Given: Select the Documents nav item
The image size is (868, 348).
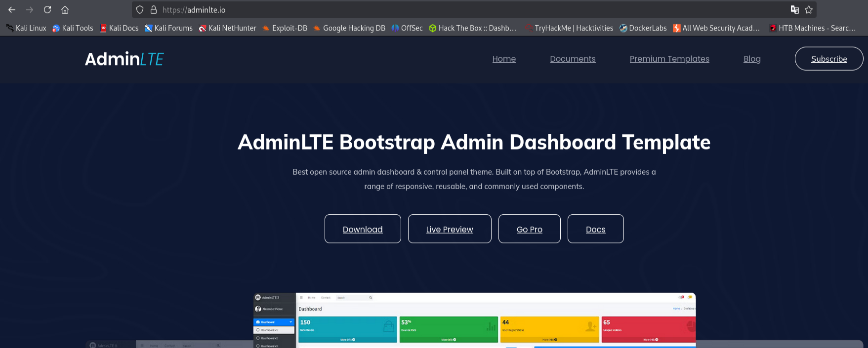Looking at the screenshot, I should click(573, 59).
